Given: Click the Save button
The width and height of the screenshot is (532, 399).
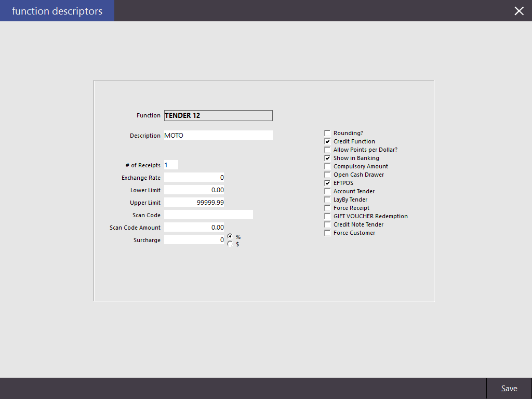Looking at the screenshot, I should [x=509, y=389].
